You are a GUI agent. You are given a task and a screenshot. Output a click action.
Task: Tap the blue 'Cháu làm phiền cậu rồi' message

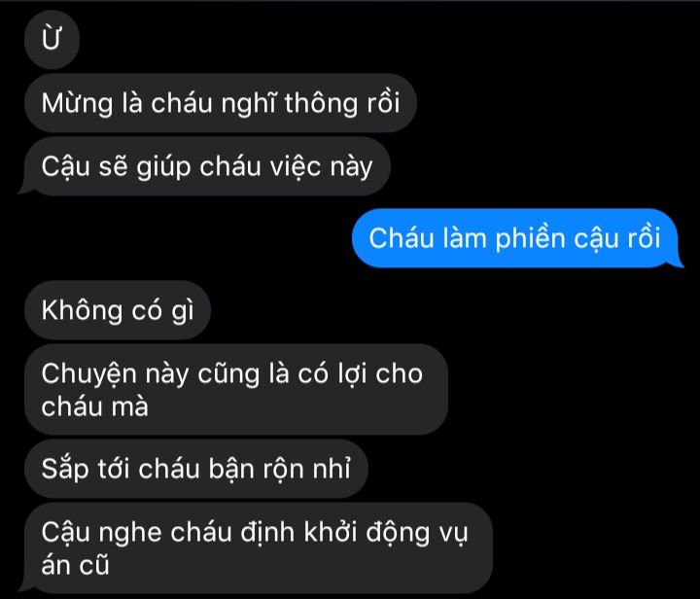click(x=517, y=238)
